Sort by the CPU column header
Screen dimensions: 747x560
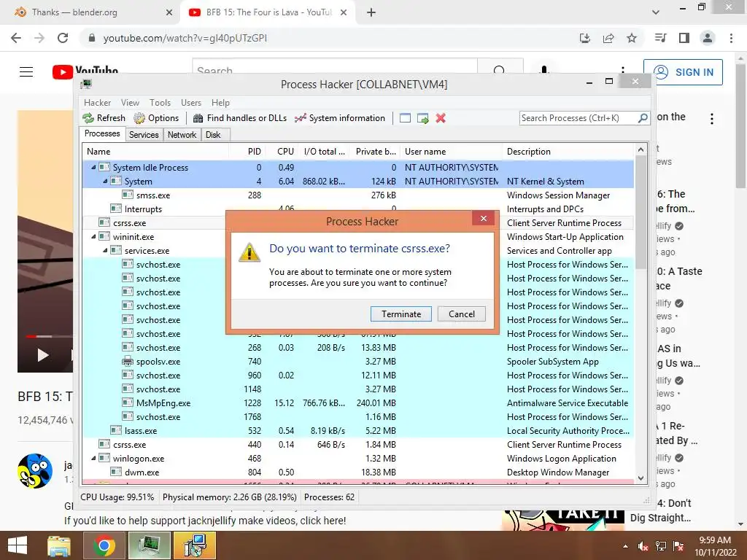281,152
